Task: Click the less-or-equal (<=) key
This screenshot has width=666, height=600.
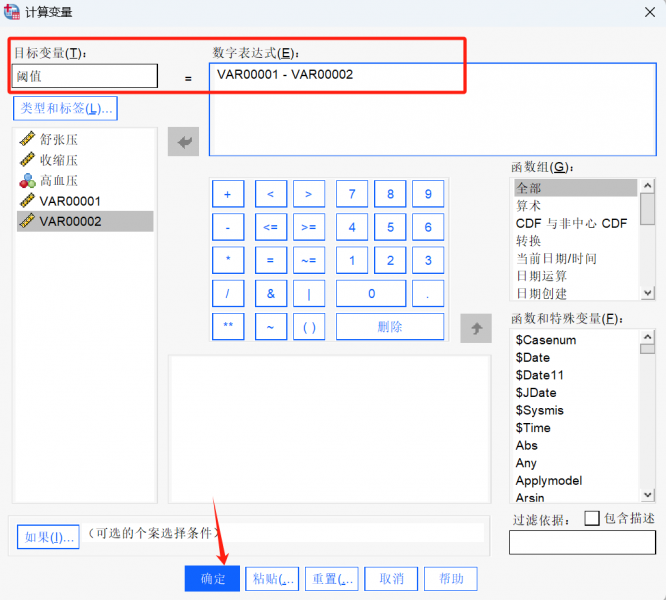Action: pyautogui.click(x=271, y=227)
